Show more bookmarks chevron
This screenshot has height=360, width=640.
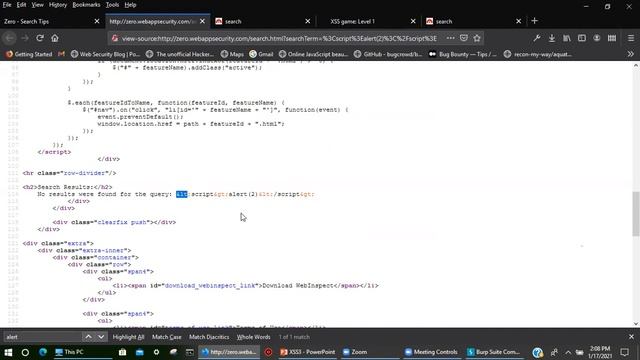point(631,54)
